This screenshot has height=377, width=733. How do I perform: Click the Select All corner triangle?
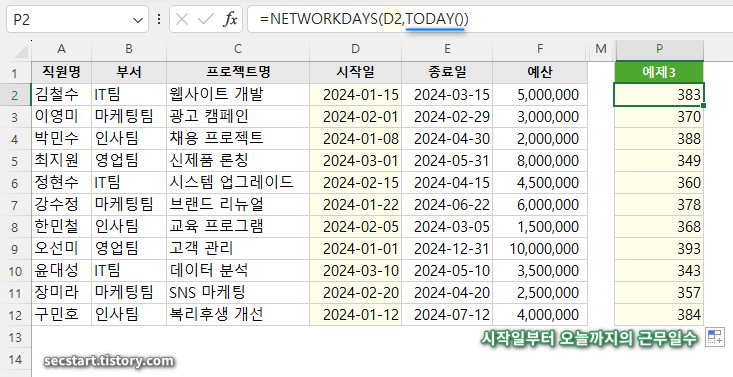coord(22,51)
